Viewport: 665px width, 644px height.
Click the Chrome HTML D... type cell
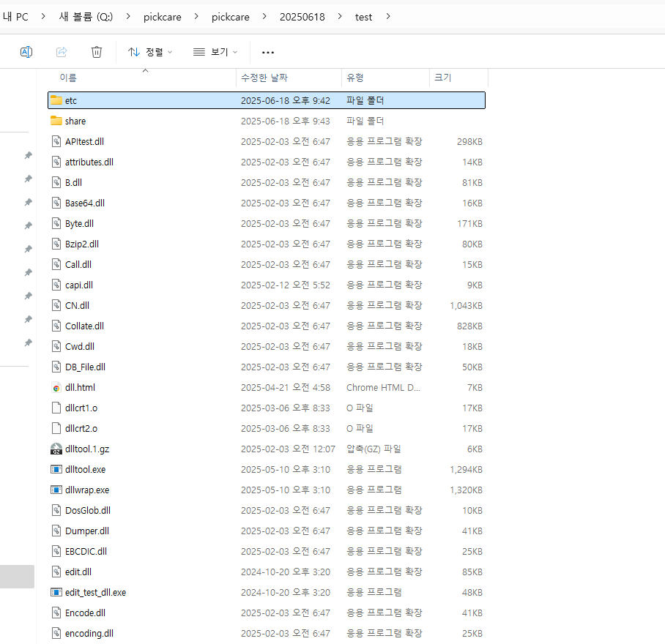point(383,388)
